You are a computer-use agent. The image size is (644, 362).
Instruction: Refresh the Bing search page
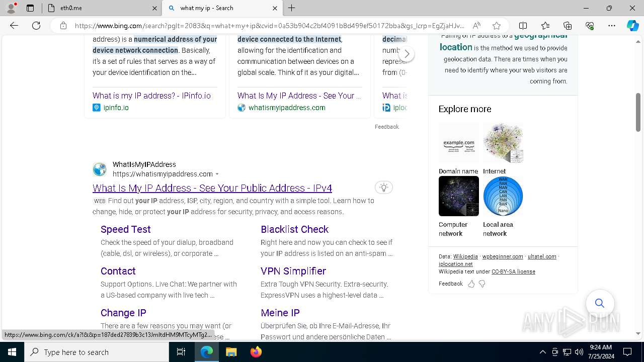point(36,26)
